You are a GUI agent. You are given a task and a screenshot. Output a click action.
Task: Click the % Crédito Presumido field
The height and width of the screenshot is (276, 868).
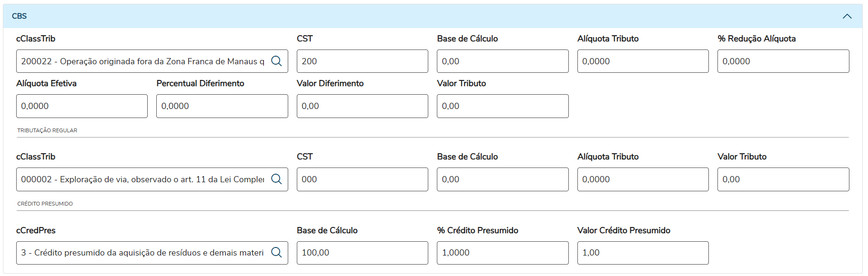502,253
